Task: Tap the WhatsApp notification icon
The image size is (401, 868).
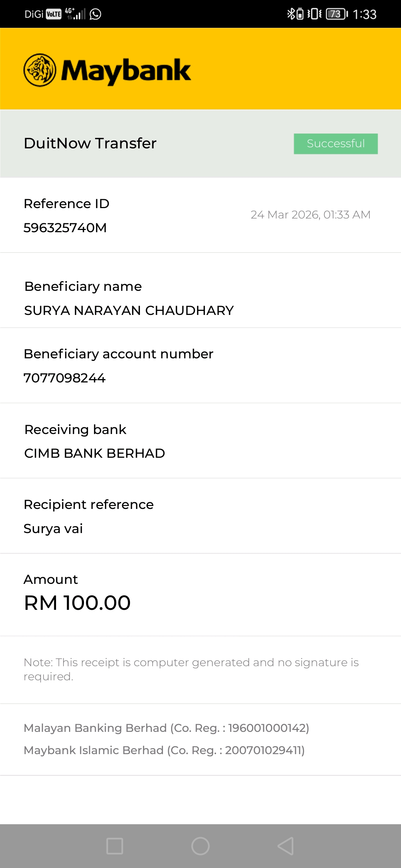Action: tap(95, 14)
